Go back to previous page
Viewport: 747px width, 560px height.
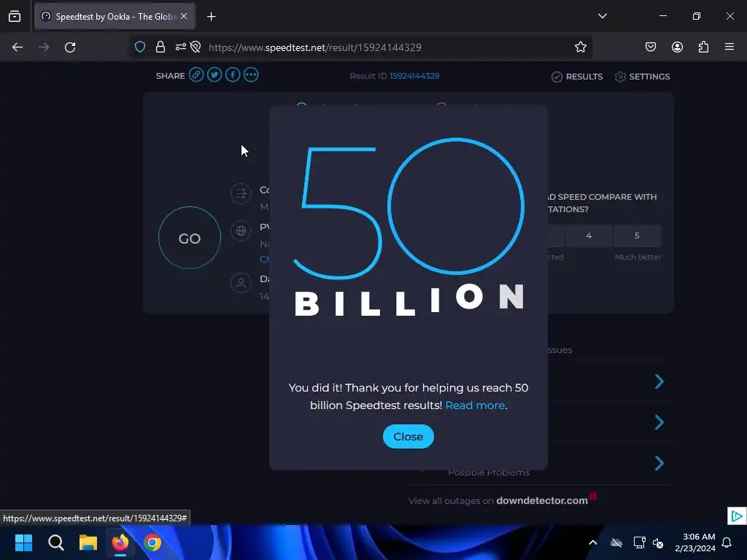pos(18,47)
